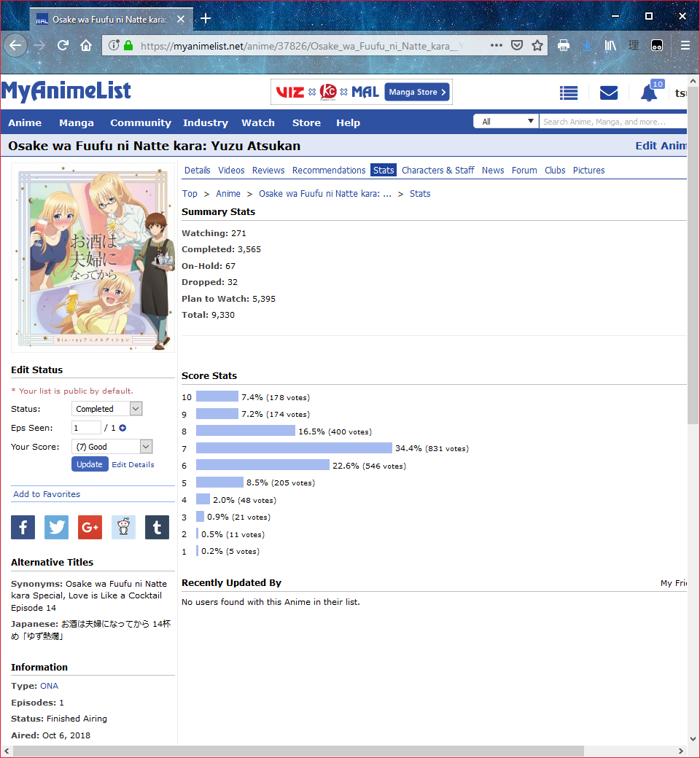Follow the Top breadcrumb link

pos(190,193)
